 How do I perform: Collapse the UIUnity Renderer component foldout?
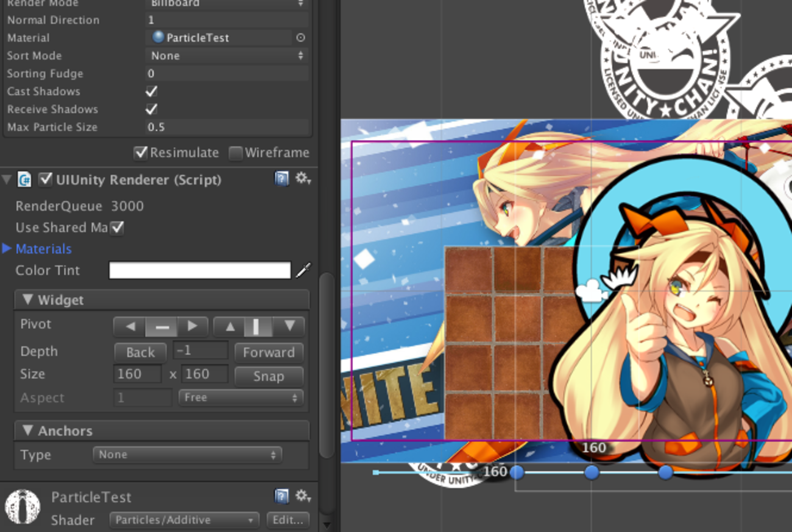pos(7,180)
